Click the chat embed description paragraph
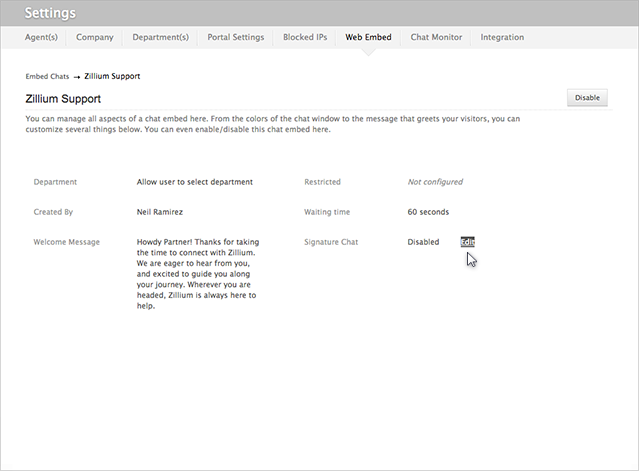 pos(273,124)
